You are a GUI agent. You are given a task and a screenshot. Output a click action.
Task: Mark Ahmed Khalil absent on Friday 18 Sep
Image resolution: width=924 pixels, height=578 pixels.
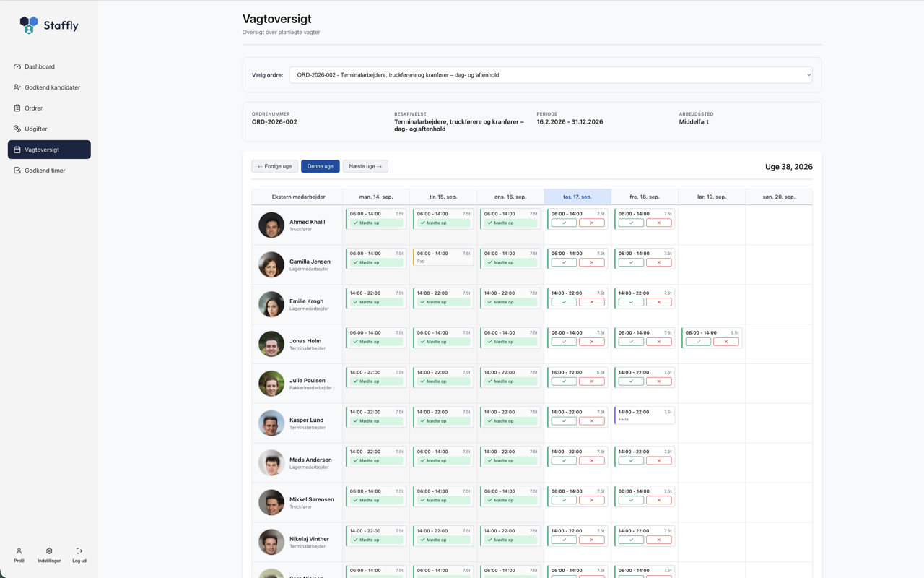(x=659, y=223)
